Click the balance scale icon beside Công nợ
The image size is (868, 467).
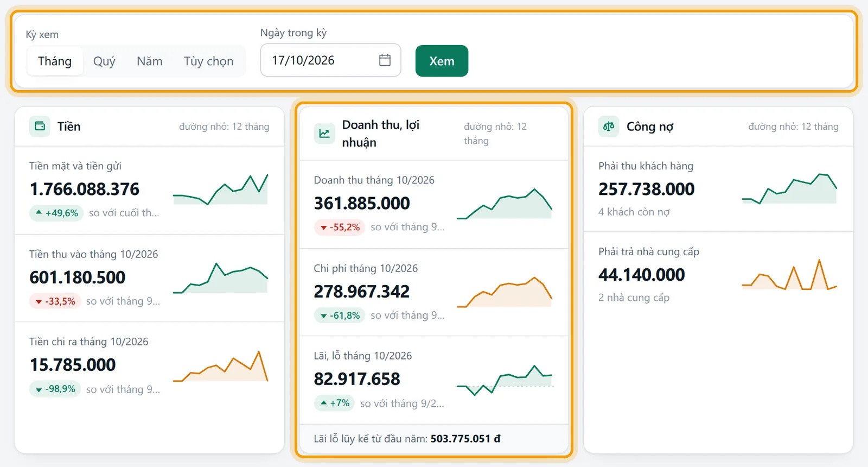[x=609, y=126]
